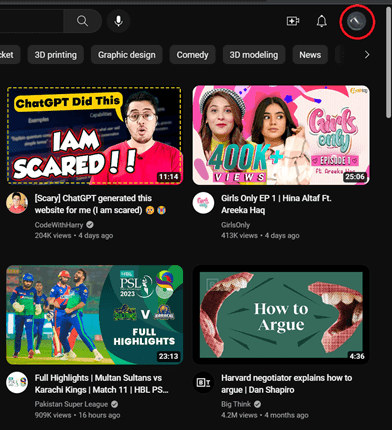The width and height of the screenshot is (392, 430).
Task: Click the 4:36 duration badge
Action: 357,356
